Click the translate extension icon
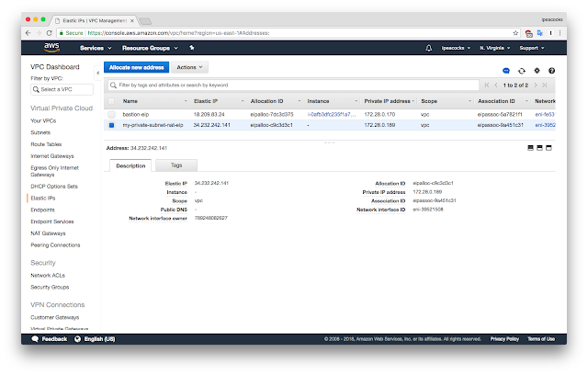 click(x=540, y=33)
